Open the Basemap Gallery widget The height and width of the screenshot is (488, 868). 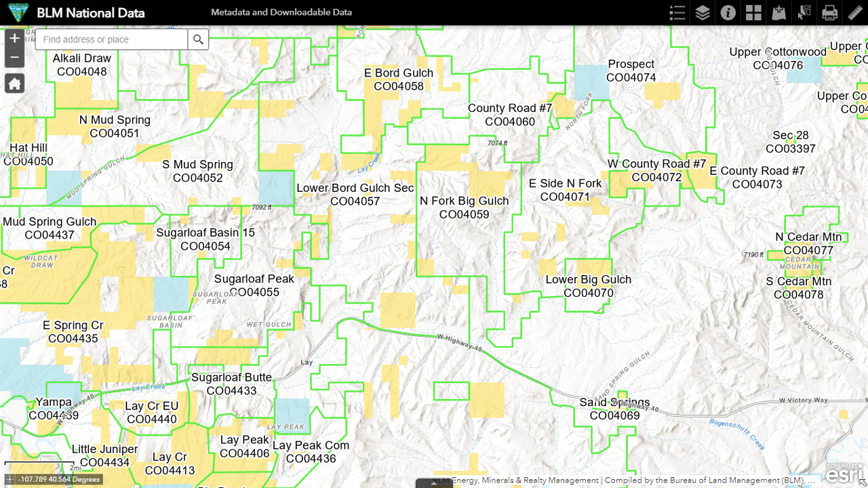(753, 13)
